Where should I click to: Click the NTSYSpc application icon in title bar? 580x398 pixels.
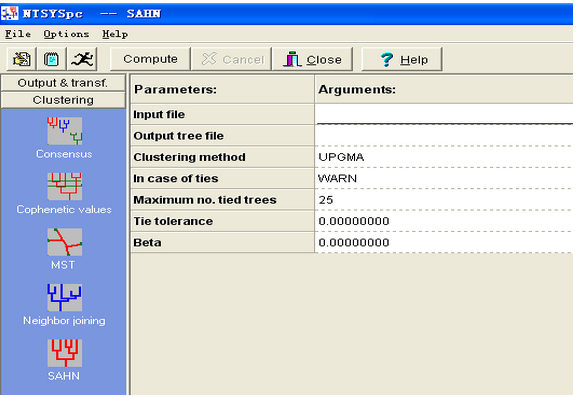pos(9,14)
